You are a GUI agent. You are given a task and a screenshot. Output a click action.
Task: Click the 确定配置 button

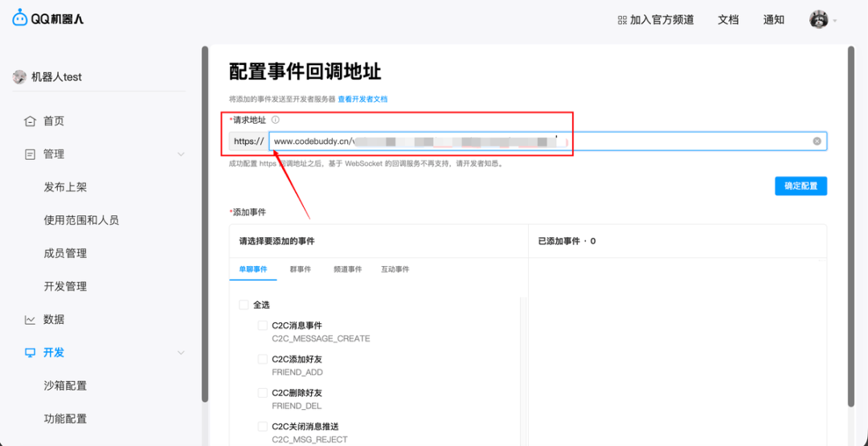click(800, 186)
